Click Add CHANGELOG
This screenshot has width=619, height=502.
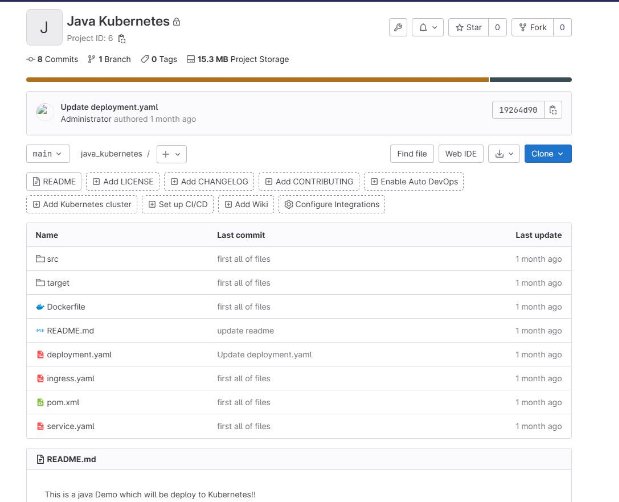[x=209, y=182]
